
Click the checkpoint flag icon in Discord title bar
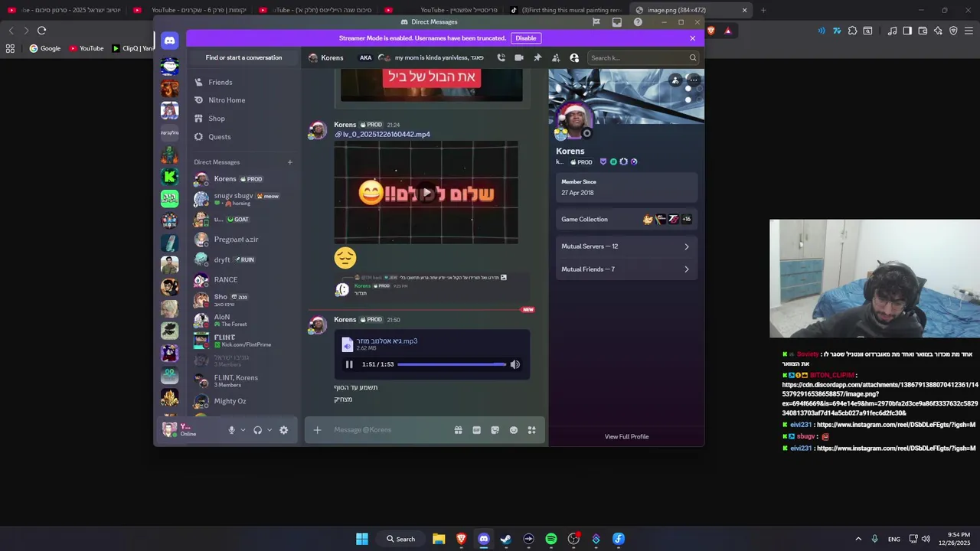coord(596,22)
